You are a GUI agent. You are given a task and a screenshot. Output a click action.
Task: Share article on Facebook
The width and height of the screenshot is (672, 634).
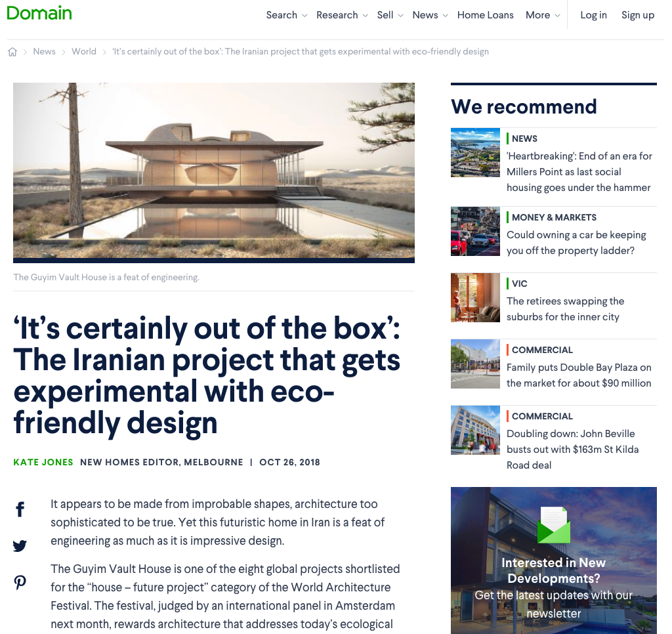click(x=20, y=509)
